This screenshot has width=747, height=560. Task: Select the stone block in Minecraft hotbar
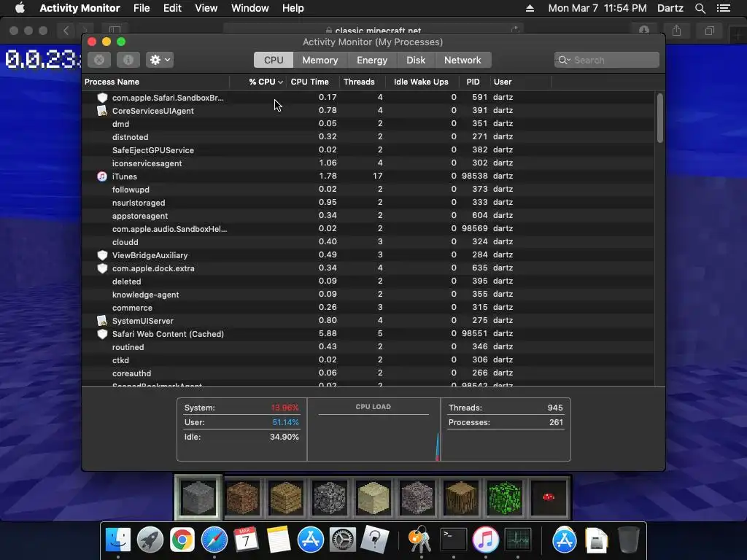[198, 498]
